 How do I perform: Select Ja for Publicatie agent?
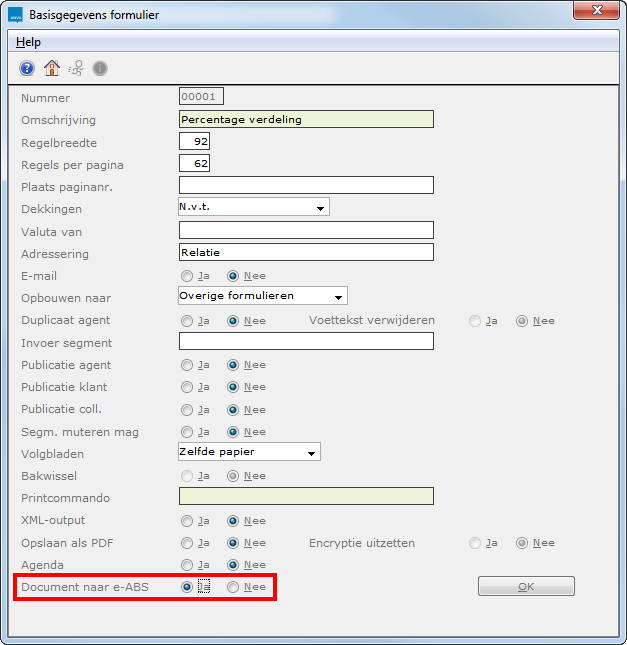[x=187, y=365]
